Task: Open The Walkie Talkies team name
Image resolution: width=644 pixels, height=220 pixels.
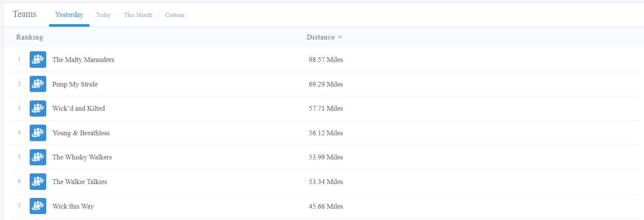Action: (80, 182)
